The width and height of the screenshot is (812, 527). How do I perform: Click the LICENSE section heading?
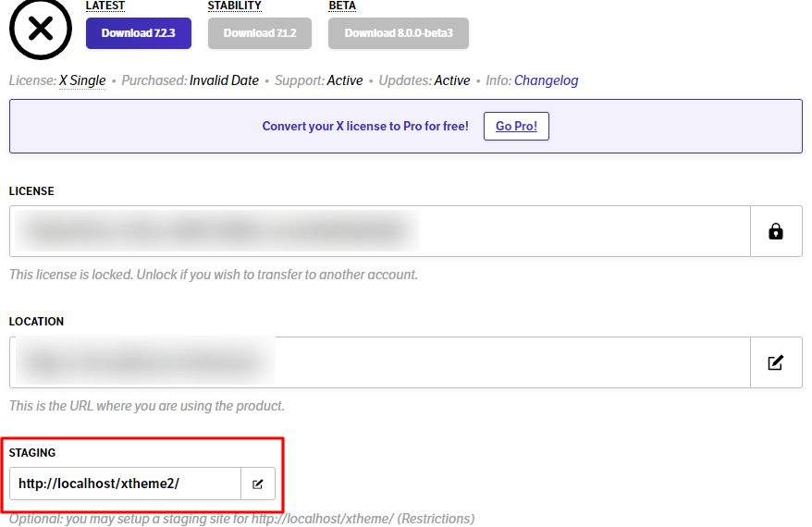31,191
